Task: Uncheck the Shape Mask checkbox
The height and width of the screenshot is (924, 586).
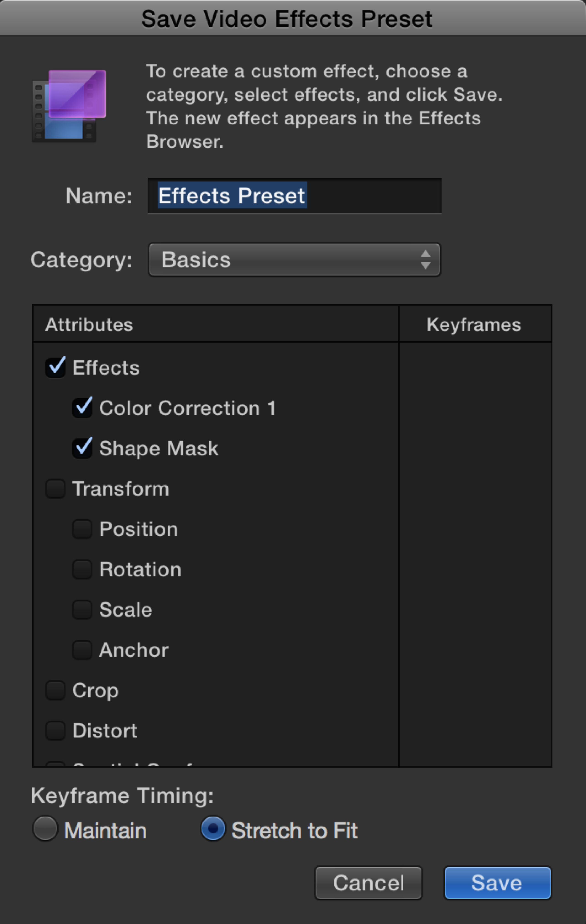Action: pos(83,448)
